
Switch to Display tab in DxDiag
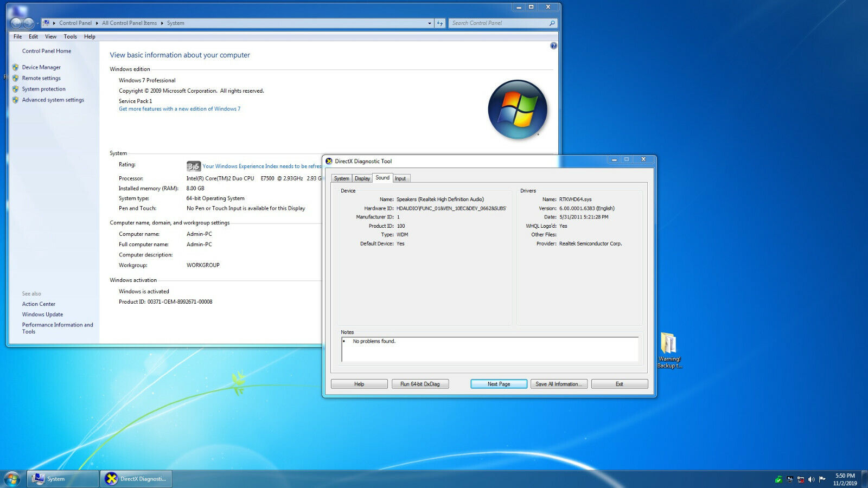click(x=362, y=178)
